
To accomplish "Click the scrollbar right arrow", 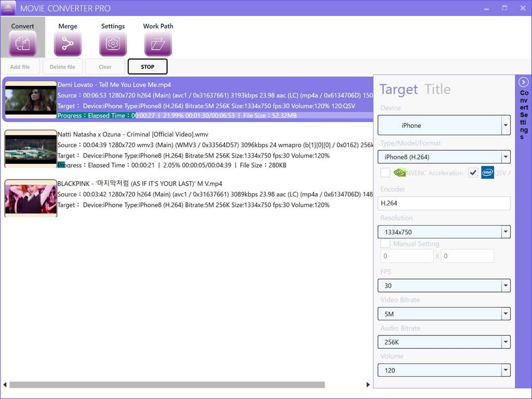I will [368, 385].
